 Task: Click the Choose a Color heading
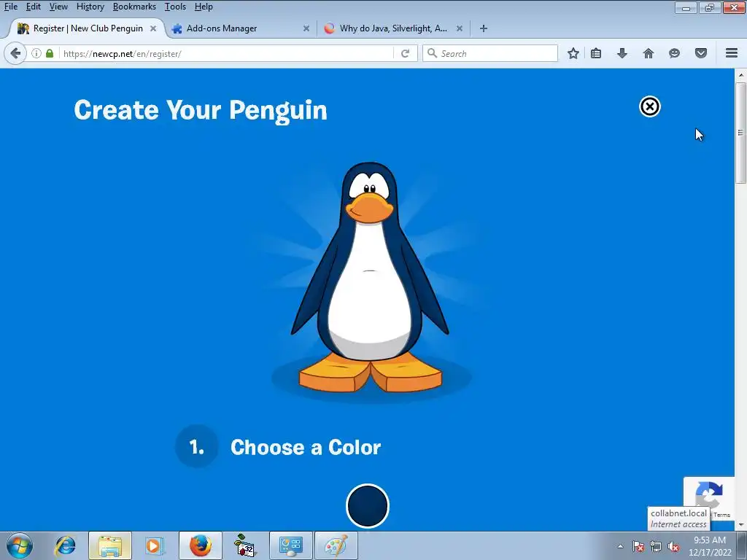coord(306,447)
